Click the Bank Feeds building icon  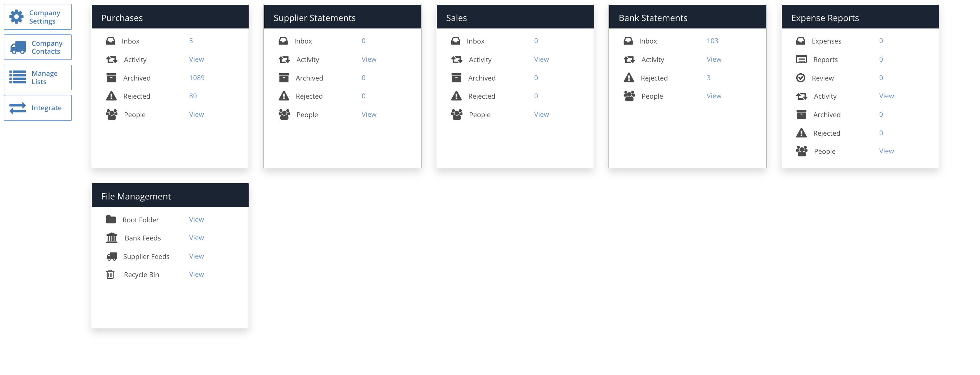click(112, 238)
